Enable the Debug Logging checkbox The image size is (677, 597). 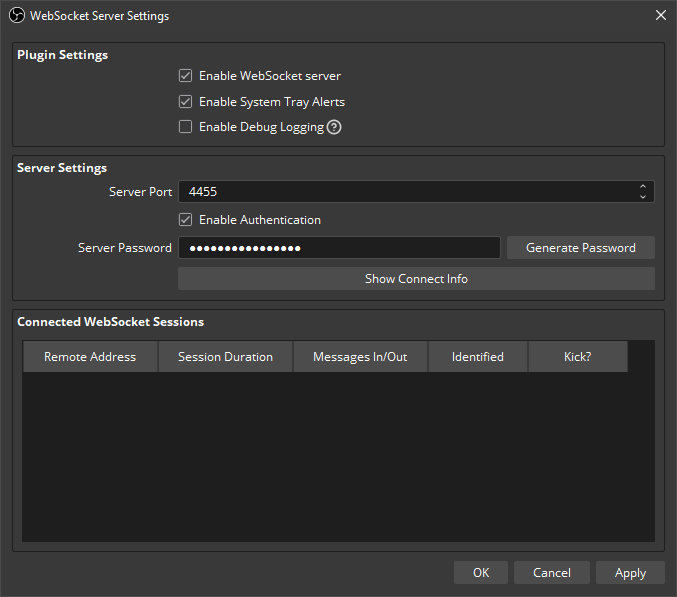pyautogui.click(x=186, y=127)
